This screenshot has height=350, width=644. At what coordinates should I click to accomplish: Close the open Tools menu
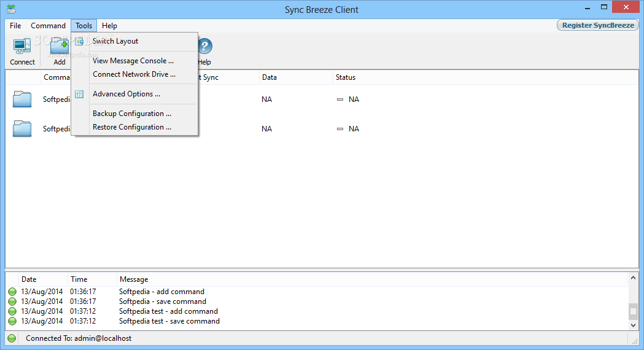[x=83, y=25]
